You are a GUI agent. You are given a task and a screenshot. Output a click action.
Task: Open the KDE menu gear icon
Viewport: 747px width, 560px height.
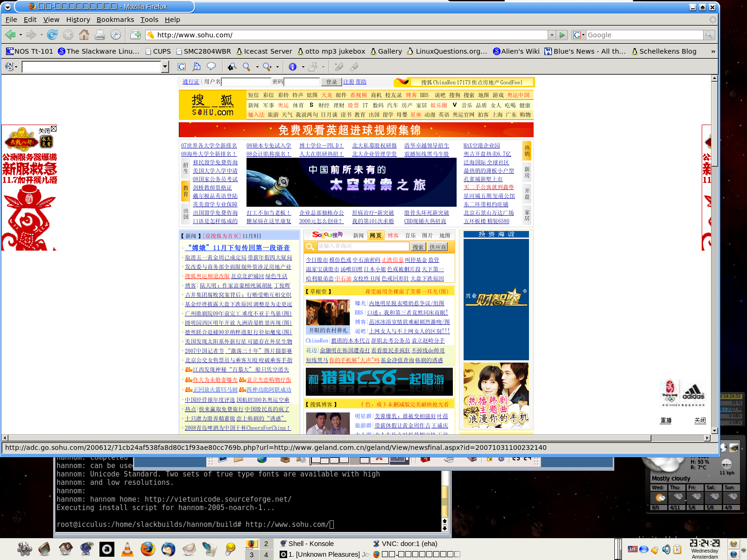click(24, 549)
